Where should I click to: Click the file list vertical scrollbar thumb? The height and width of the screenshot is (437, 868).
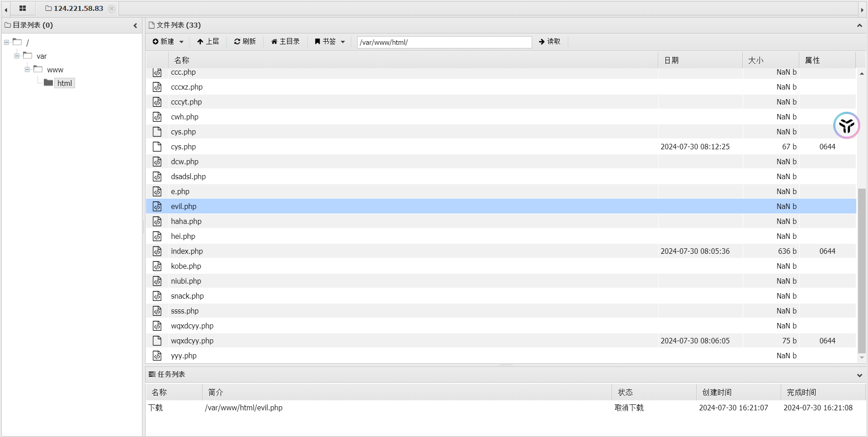(x=862, y=271)
